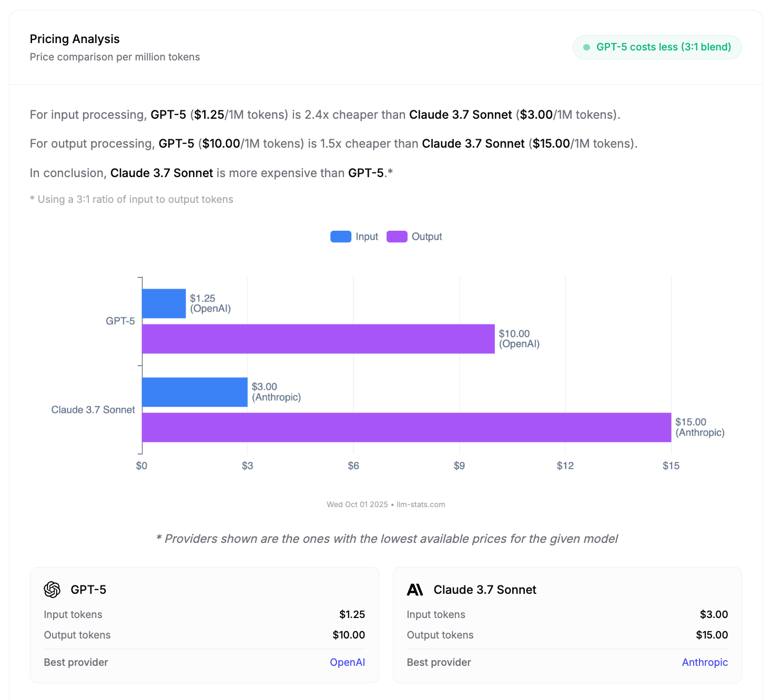
Task: Click the purple Output legend swatch
Action: pos(397,237)
